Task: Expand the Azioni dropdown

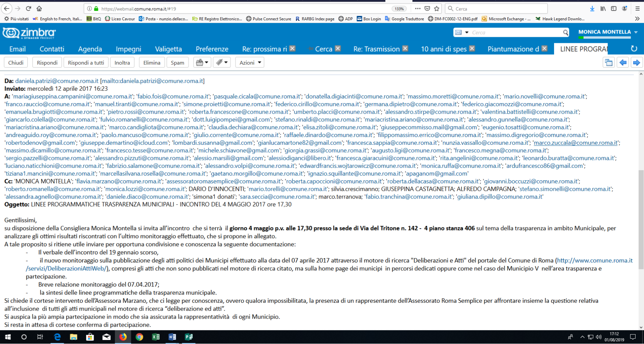Action: click(249, 63)
